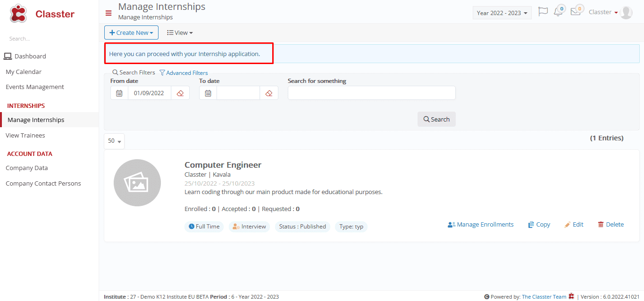The image size is (644, 301).
Task: Click the Classter logo in sidebar
Action: (x=42, y=14)
